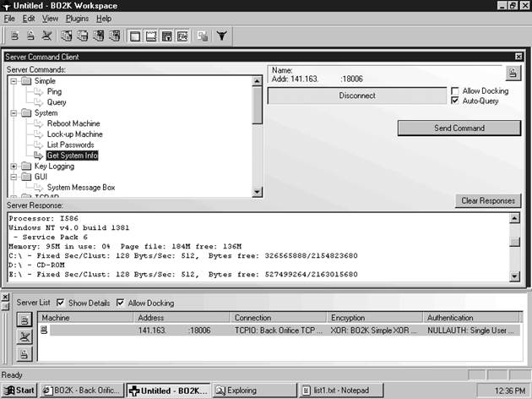Collapse the System command folder
Viewport: 532px width, 399px height.
tap(14, 112)
